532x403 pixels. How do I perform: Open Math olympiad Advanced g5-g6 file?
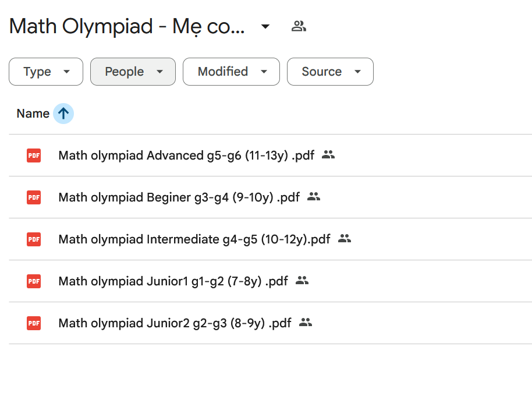click(x=186, y=155)
